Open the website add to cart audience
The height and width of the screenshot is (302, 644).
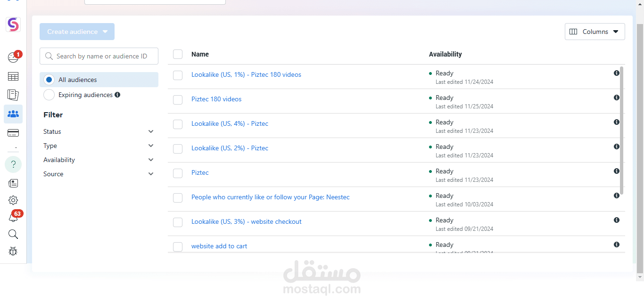point(219,246)
